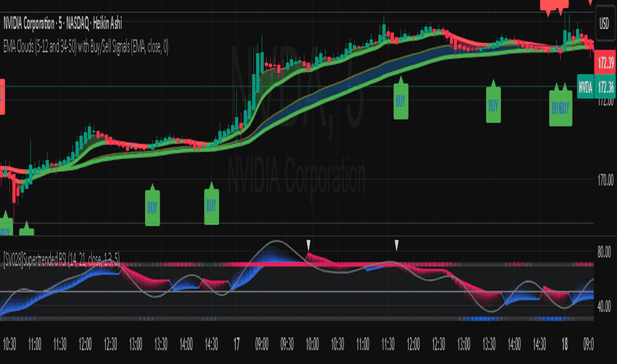
Task: Click the USD currency button
Action: pyautogui.click(x=604, y=24)
